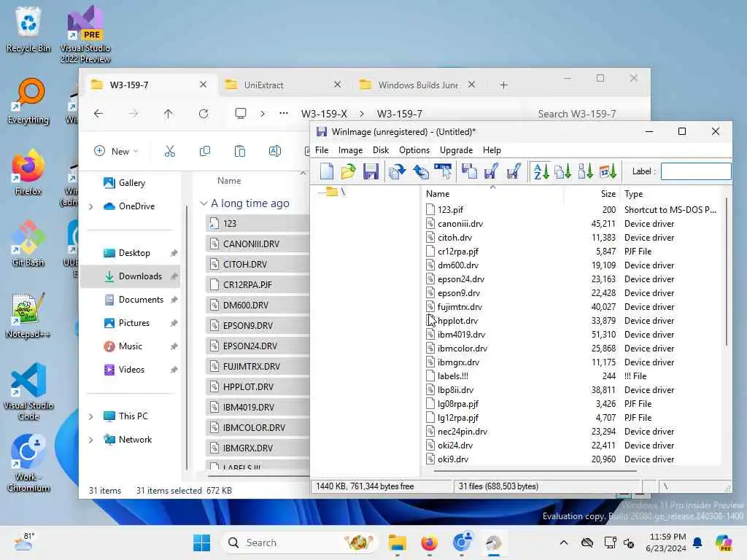
Task: Open the Options menu in WinImage
Action: coord(414,150)
